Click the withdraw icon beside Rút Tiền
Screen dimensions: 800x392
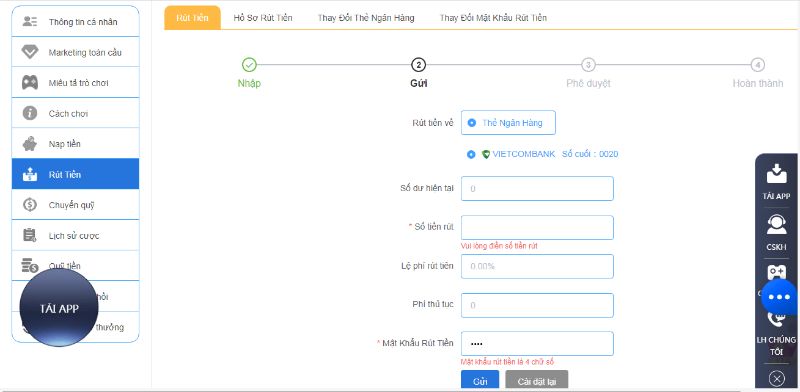(30, 175)
